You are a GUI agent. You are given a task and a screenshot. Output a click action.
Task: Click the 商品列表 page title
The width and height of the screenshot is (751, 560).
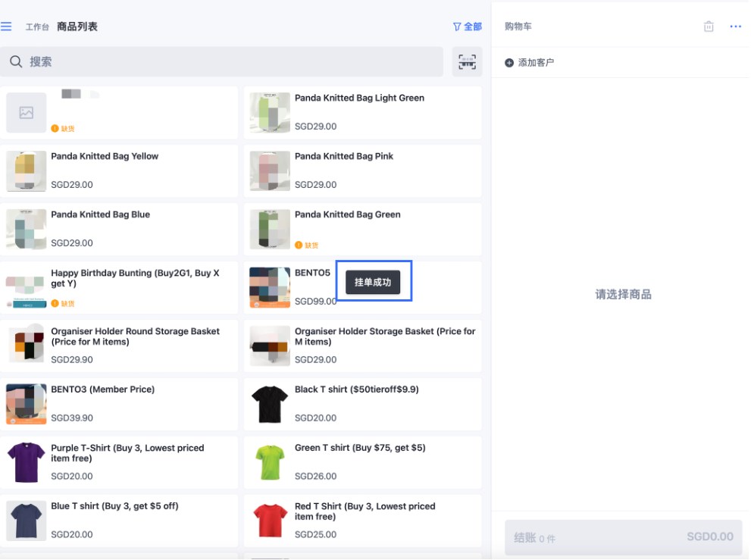[77, 27]
